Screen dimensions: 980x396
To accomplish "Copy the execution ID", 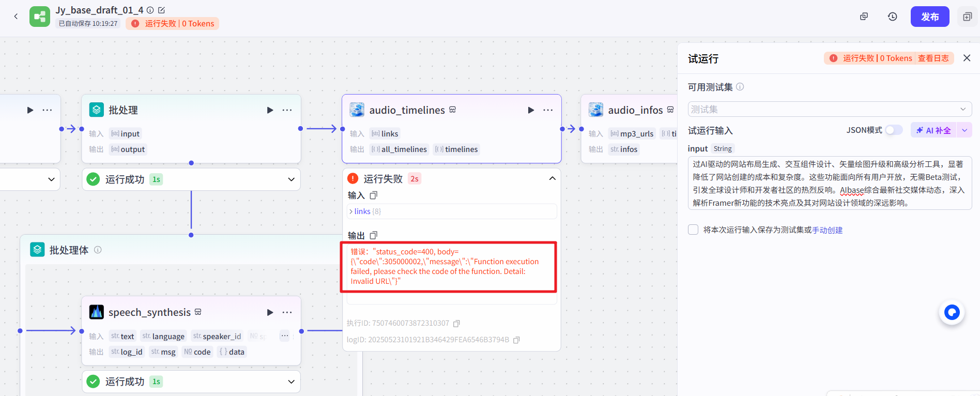I will 456,324.
